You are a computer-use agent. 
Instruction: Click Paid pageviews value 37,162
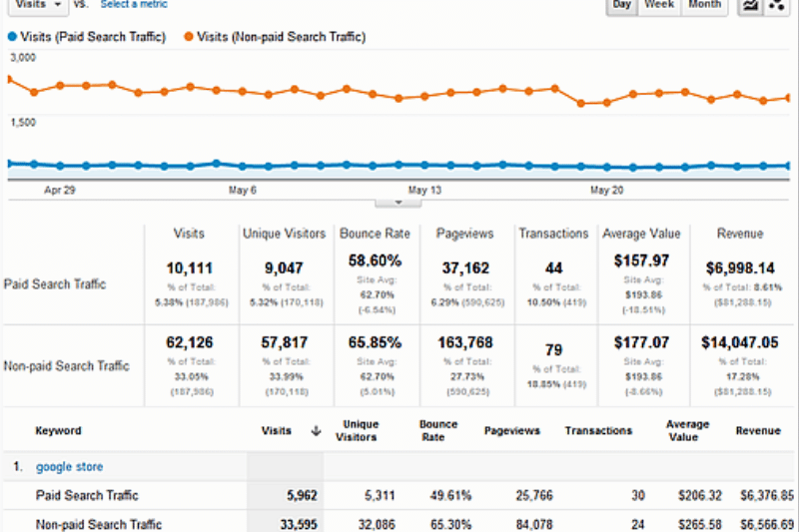[x=465, y=268]
